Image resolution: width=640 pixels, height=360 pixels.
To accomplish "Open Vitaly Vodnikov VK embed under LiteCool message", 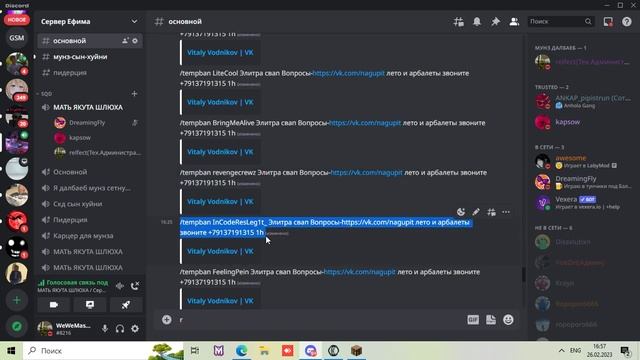I will pos(220,102).
